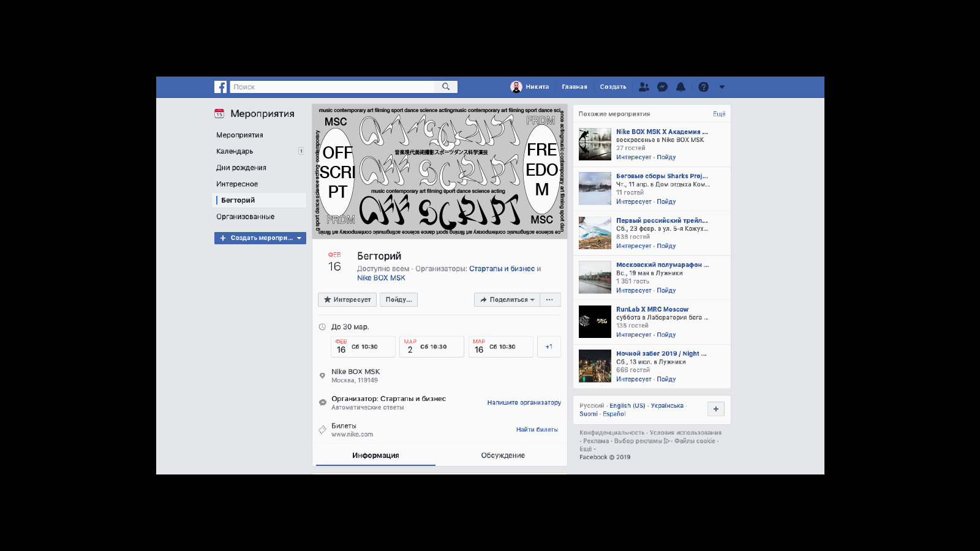Open Дни рождения in the sidebar
Viewport: 980px width, 551px height.
pos(241,168)
